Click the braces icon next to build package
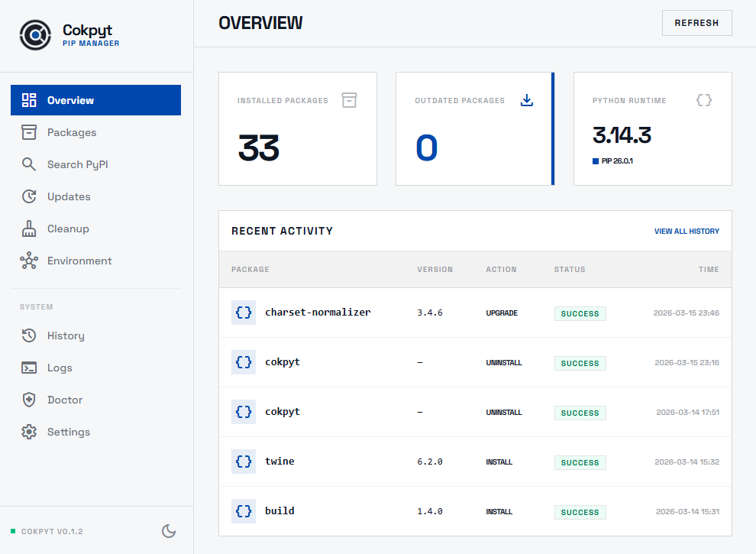756x554 pixels. (x=243, y=510)
